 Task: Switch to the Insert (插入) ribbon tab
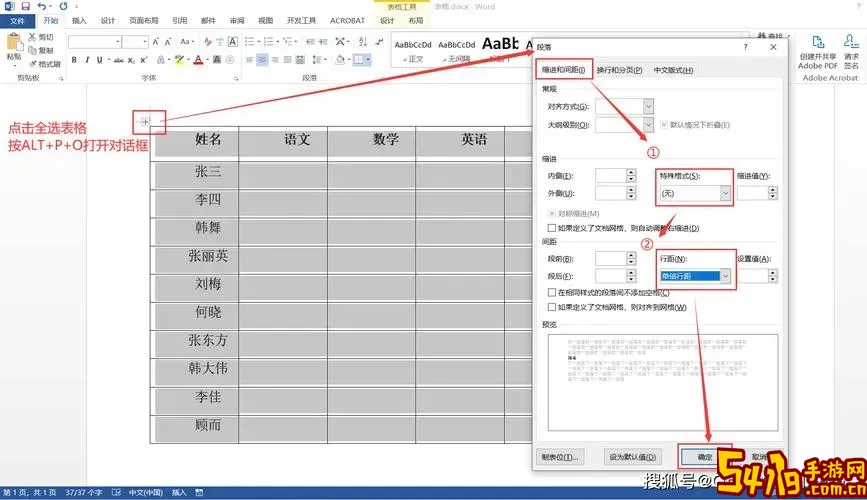(x=79, y=20)
